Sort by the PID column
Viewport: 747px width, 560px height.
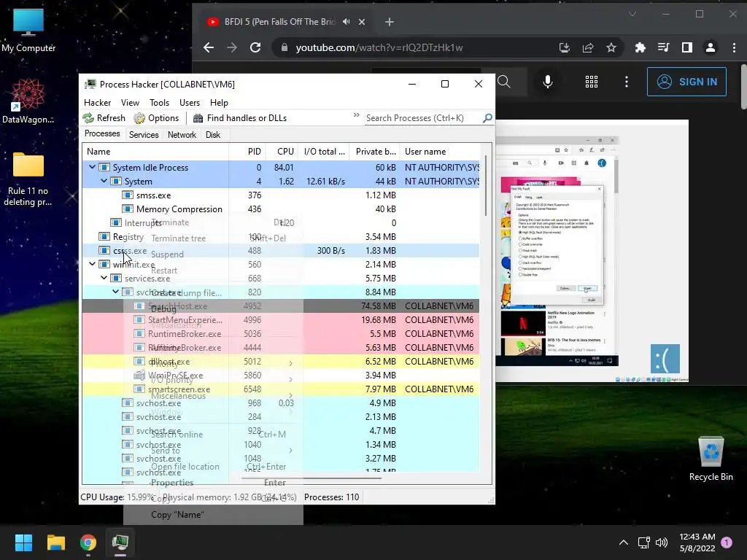247,152
